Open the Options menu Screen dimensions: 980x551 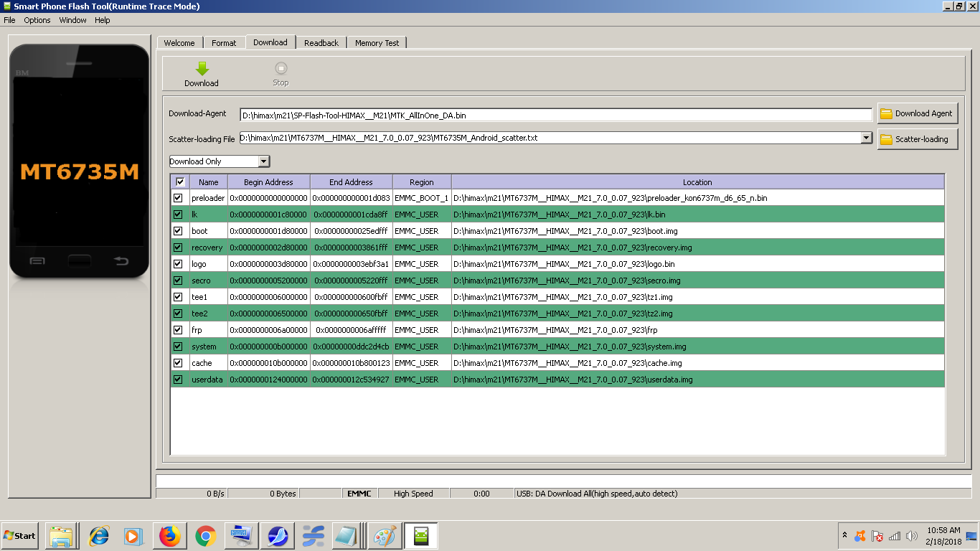[x=37, y=20]
